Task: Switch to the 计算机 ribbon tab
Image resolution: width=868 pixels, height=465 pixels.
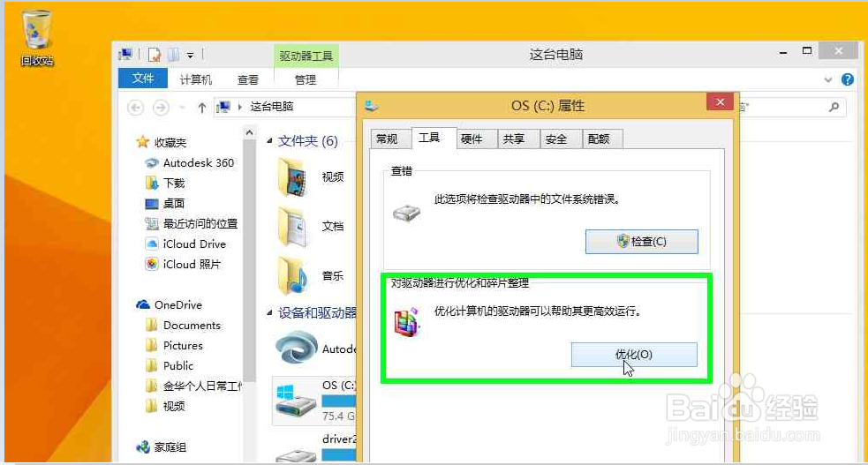Action: [x=195, y=79]
